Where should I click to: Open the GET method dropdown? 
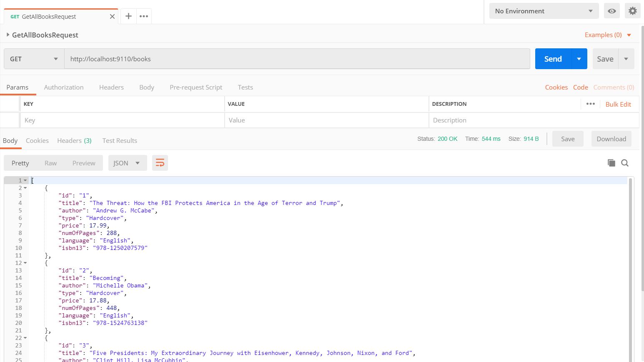(34, 59)
